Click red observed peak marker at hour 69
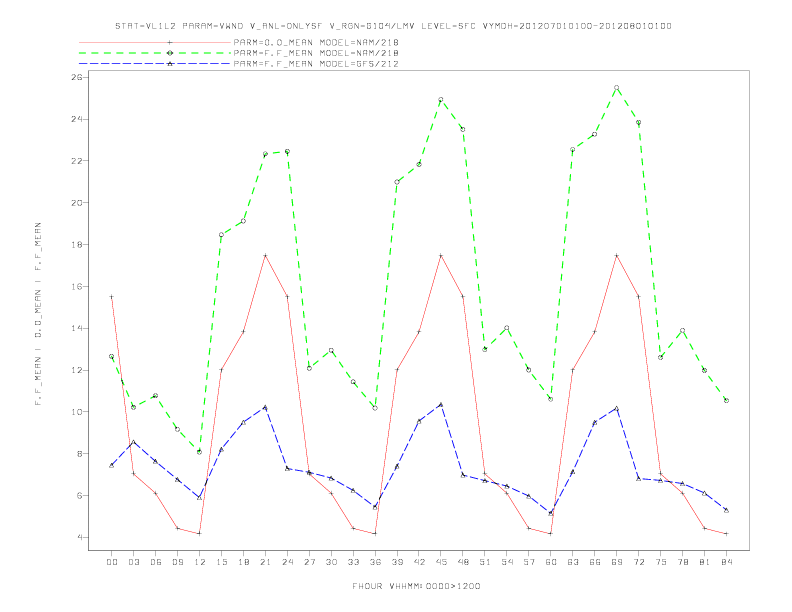792x612 pixels. [616, 256]
